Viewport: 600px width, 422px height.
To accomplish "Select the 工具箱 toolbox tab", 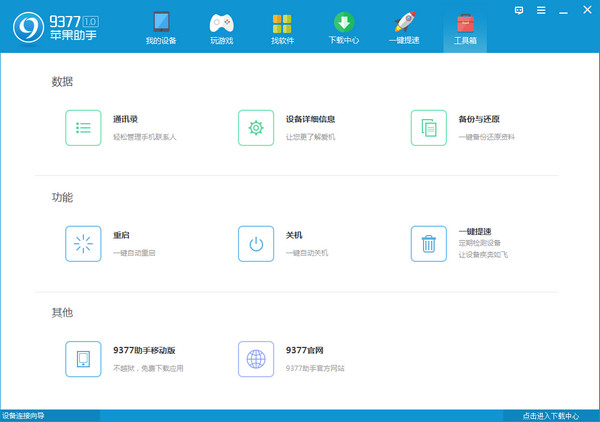I will tap(465, 28).
